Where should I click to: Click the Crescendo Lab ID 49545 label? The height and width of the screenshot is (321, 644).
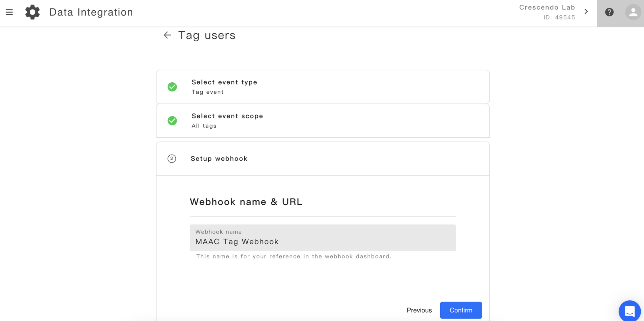pyautogui.click(x=547, y=12)
